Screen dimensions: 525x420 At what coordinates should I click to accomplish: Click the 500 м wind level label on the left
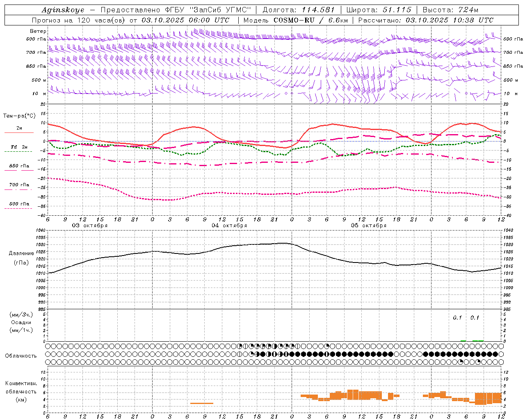(39, 80)
